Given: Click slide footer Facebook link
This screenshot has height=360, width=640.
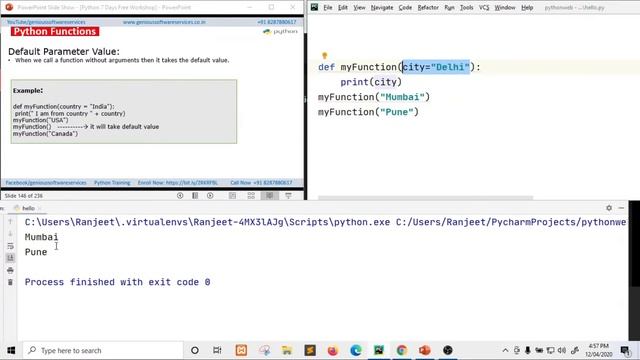Looking at the screenshot, I should coord(46,182).
